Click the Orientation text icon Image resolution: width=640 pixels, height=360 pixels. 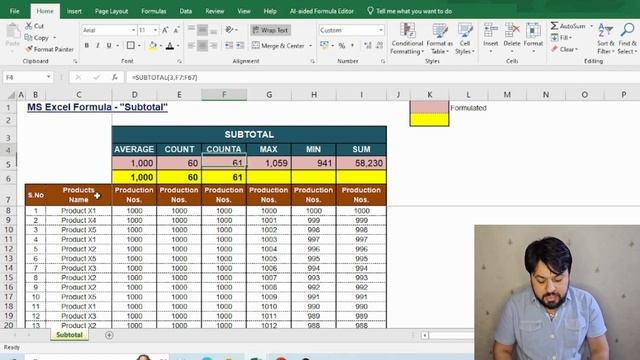(x=230, y=30)
